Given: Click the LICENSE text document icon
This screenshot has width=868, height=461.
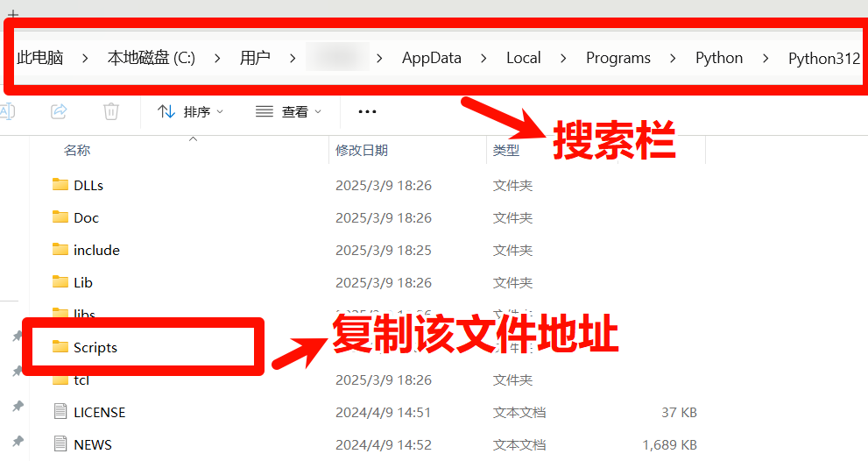Looking at the screenshot, I should point(60,412).
